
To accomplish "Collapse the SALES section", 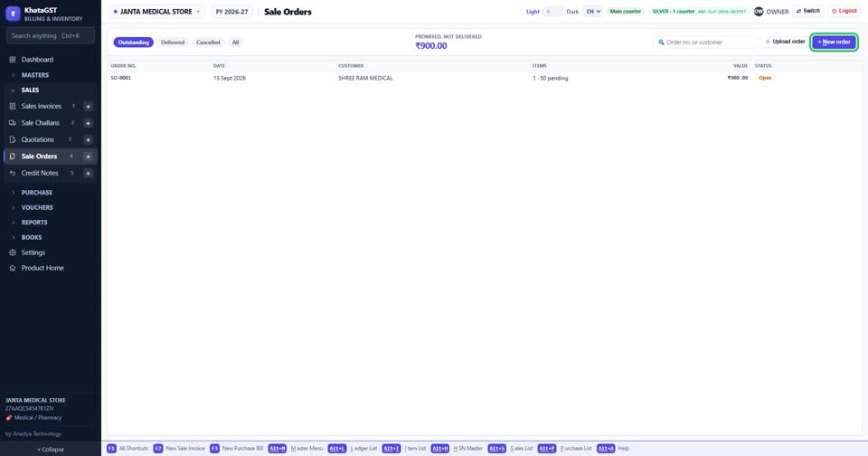I will pos(30,90).
